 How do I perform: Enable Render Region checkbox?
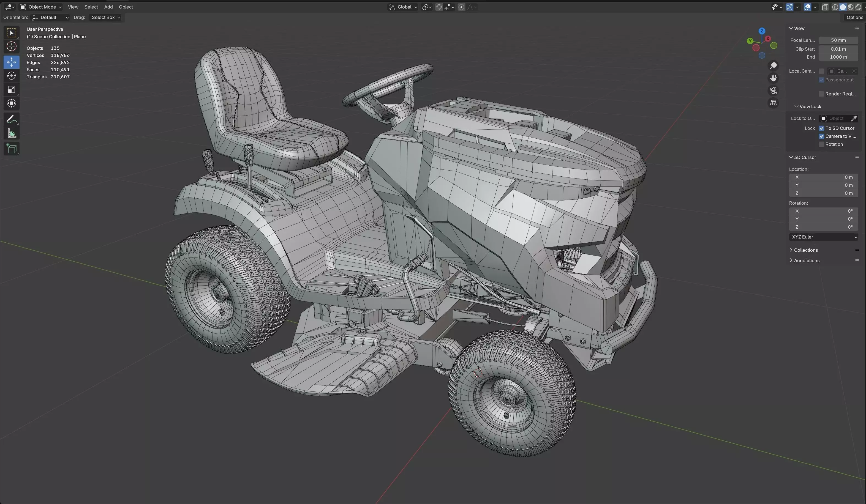[x=821, y=94]
